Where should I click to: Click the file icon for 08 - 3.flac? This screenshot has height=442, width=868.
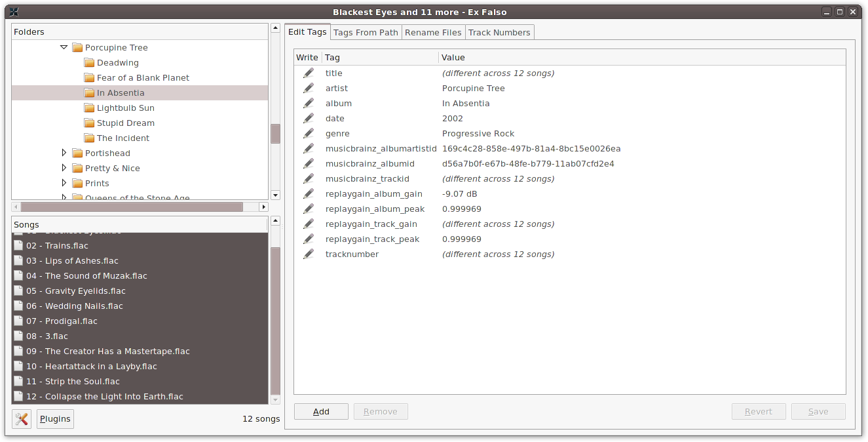[18, 336]
